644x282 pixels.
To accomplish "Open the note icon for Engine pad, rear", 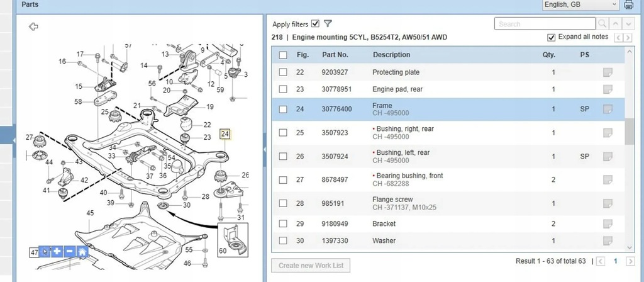I will [608, 89].
